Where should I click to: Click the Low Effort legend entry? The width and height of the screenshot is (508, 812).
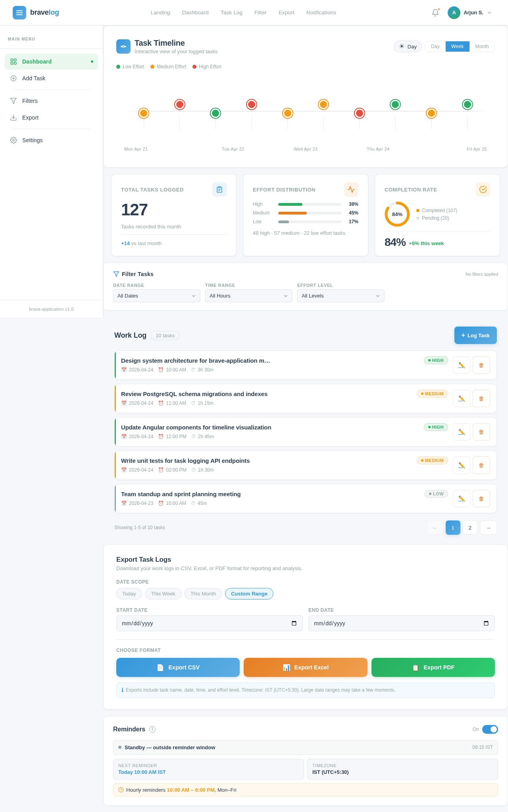pos(130,67)
